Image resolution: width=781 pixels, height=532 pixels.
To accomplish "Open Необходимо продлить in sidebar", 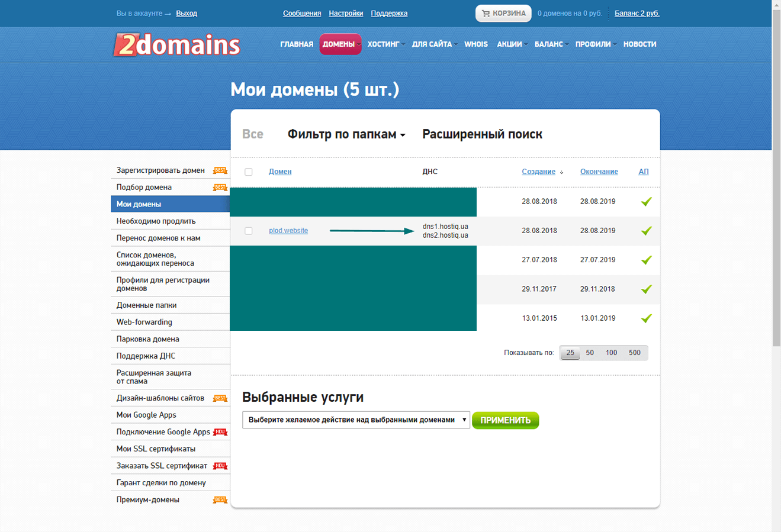I will click(x=156, y=221).
